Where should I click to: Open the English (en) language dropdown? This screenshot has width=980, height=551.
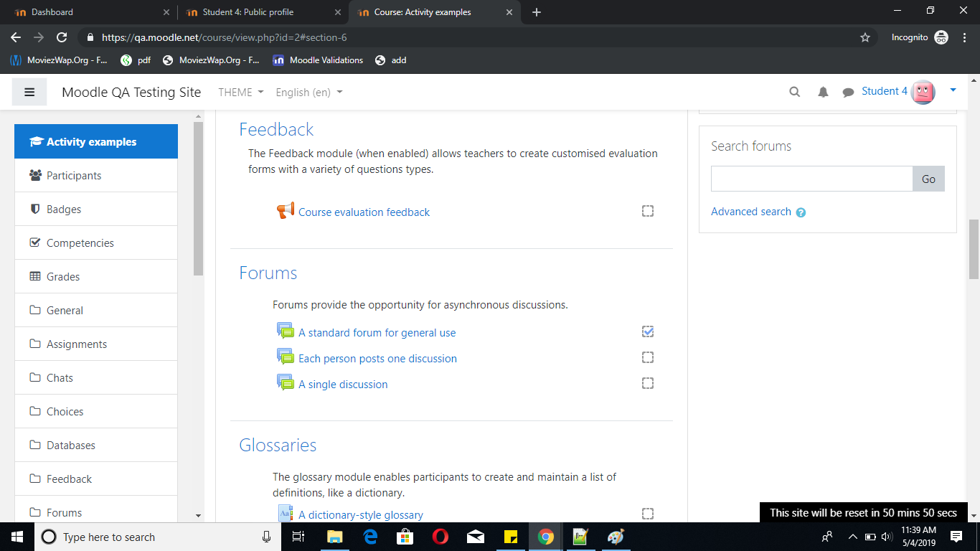(x=309, y=93)
